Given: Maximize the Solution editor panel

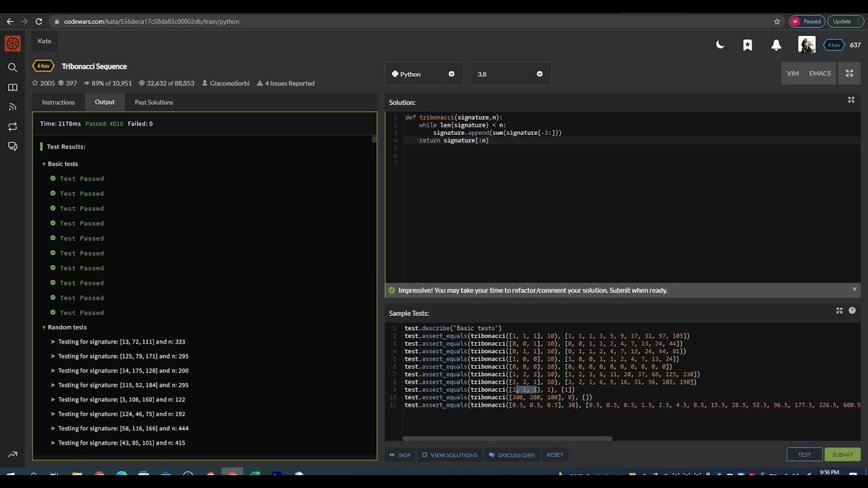Looking at the screenshot, I should tap(851, 100).
